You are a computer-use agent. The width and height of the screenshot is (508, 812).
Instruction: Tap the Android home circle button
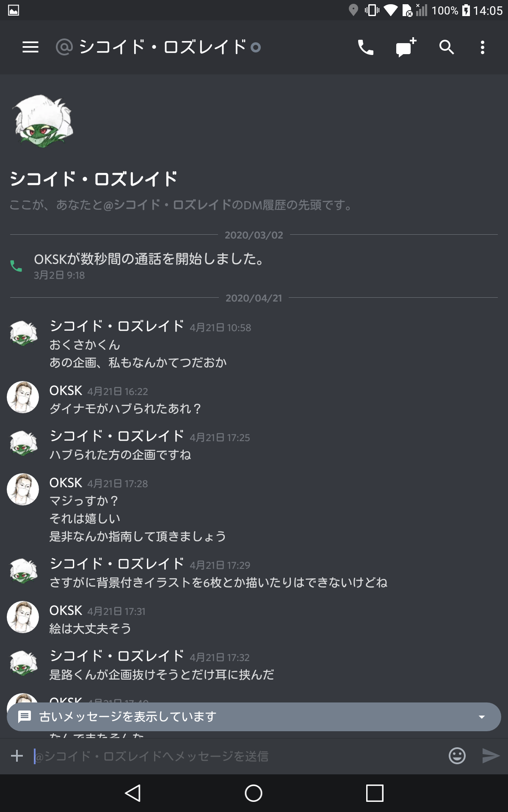(x=254, y=793)
